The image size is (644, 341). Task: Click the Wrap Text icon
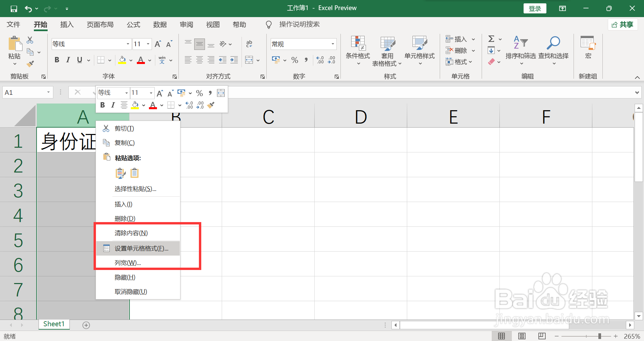pyautogui.click(x=249, y=44)
